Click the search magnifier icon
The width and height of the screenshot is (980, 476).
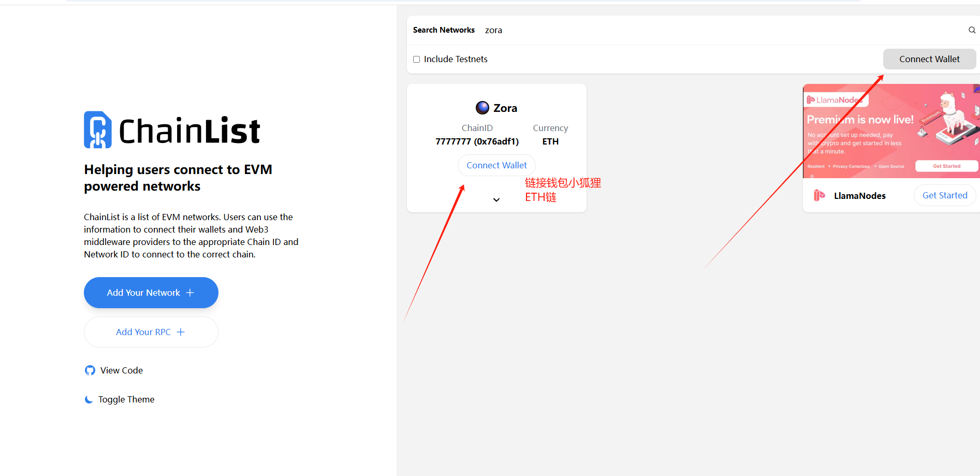[972, 30]
